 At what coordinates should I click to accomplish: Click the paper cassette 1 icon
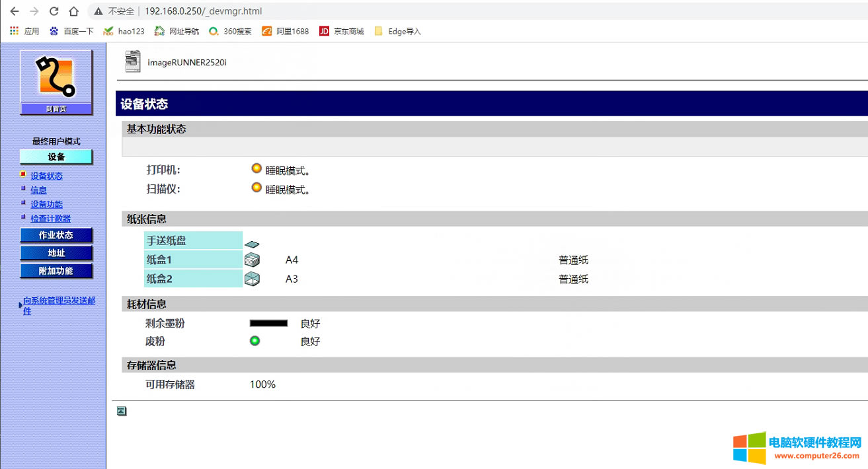[252, 260]
